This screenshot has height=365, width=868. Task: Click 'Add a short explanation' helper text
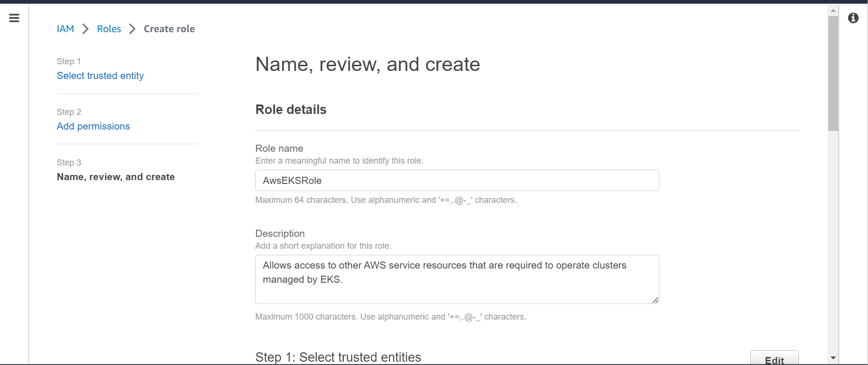point(323,246)
